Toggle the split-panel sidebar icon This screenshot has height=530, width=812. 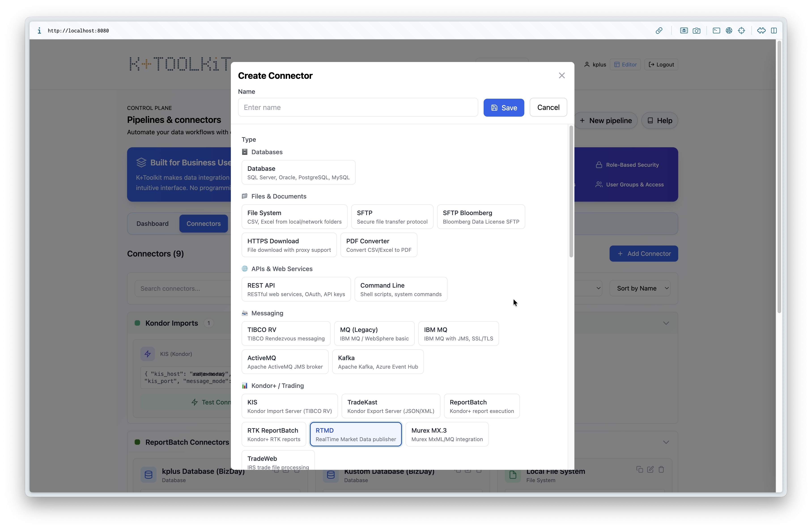pyautogui.click(x=774, y=31)
